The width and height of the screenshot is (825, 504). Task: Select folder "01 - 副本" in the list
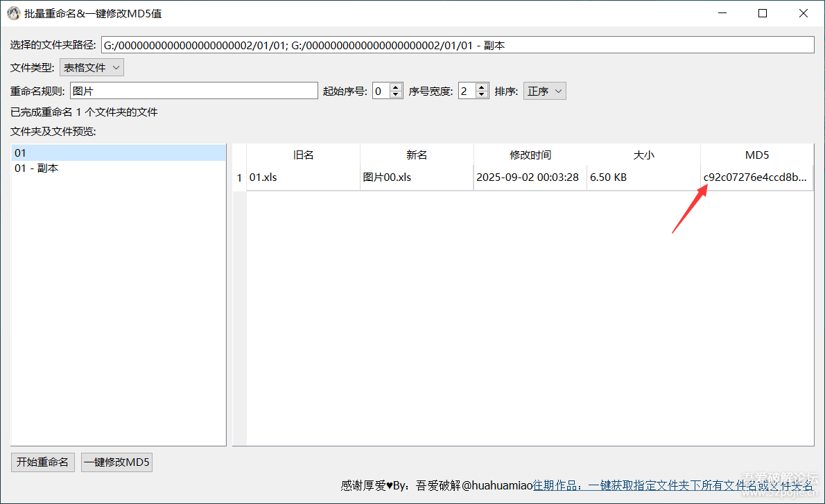click(x=118, y=168)
